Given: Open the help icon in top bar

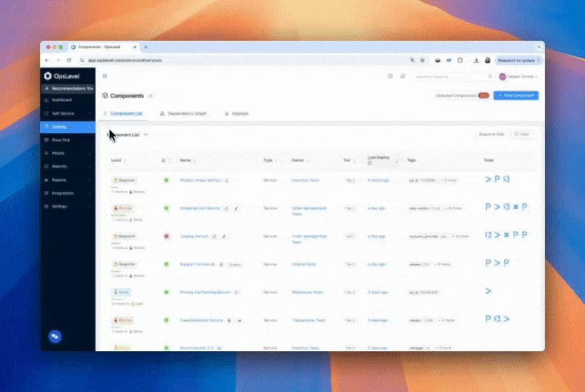Looking at the screenshot, I should click(x=391, y=76).
